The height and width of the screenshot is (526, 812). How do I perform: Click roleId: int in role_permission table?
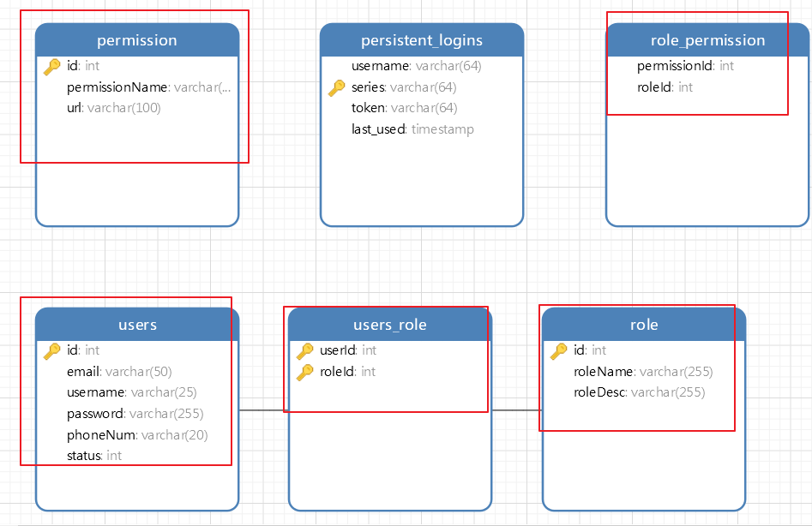(x=665, y=87)
